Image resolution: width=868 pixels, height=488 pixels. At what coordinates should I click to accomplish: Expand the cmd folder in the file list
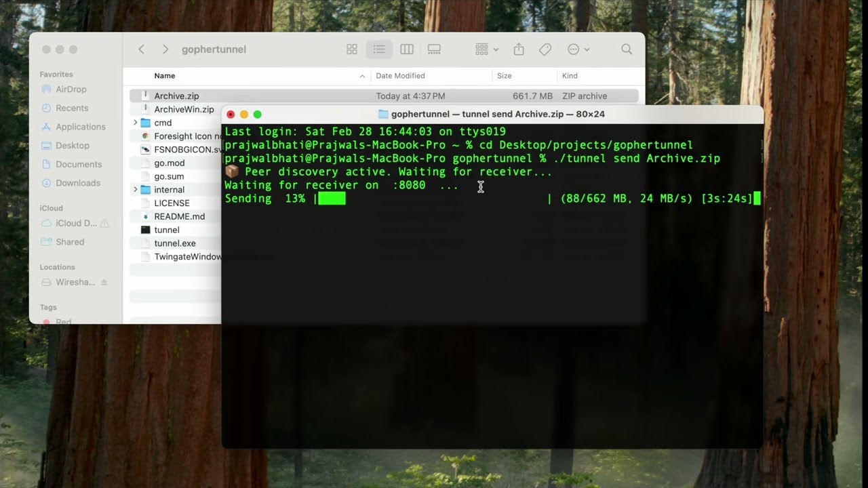click(136, 123)
